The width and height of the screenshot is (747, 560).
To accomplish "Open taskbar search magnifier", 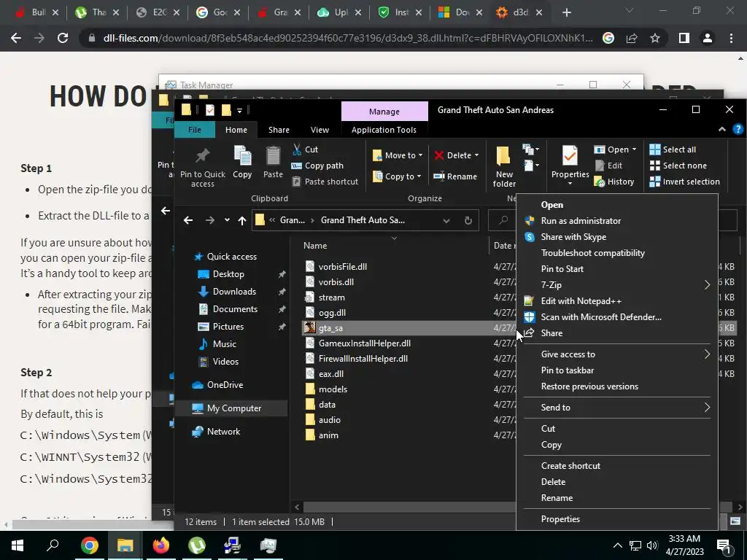I will (53, 545).
